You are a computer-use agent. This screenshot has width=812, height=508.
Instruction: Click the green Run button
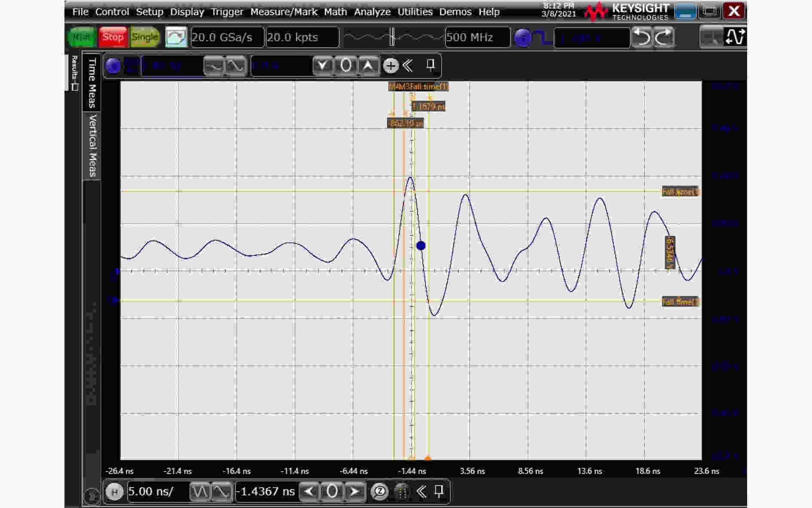point(81,37)
